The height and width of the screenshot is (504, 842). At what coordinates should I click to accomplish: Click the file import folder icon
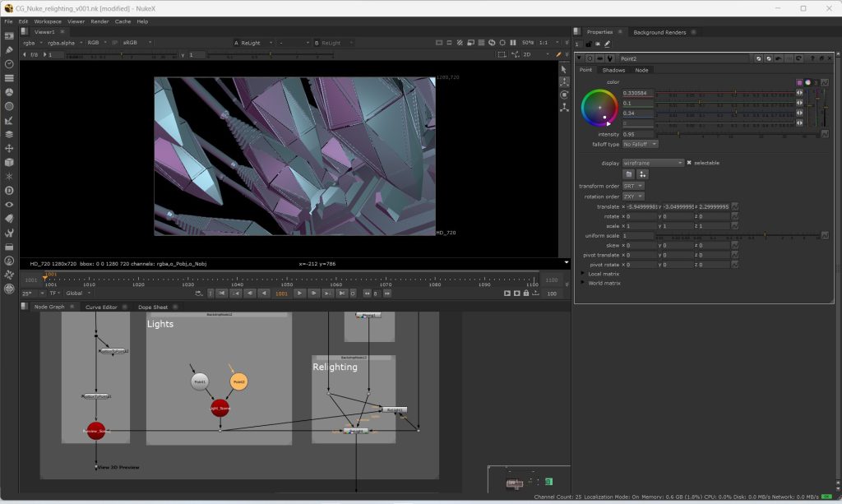point(628,174)
